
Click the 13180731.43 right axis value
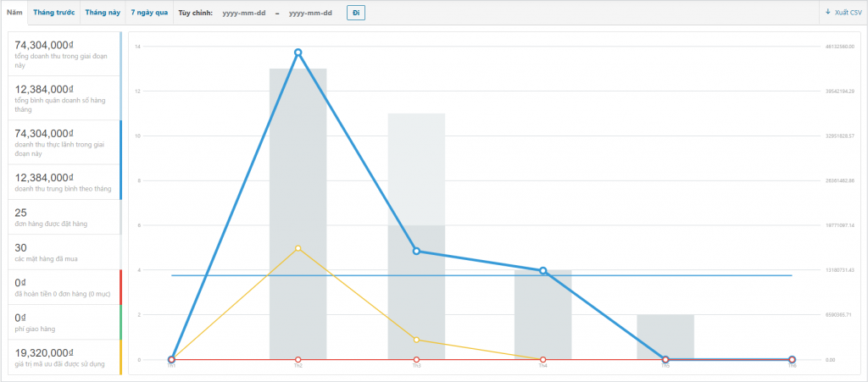pos(839,270)
